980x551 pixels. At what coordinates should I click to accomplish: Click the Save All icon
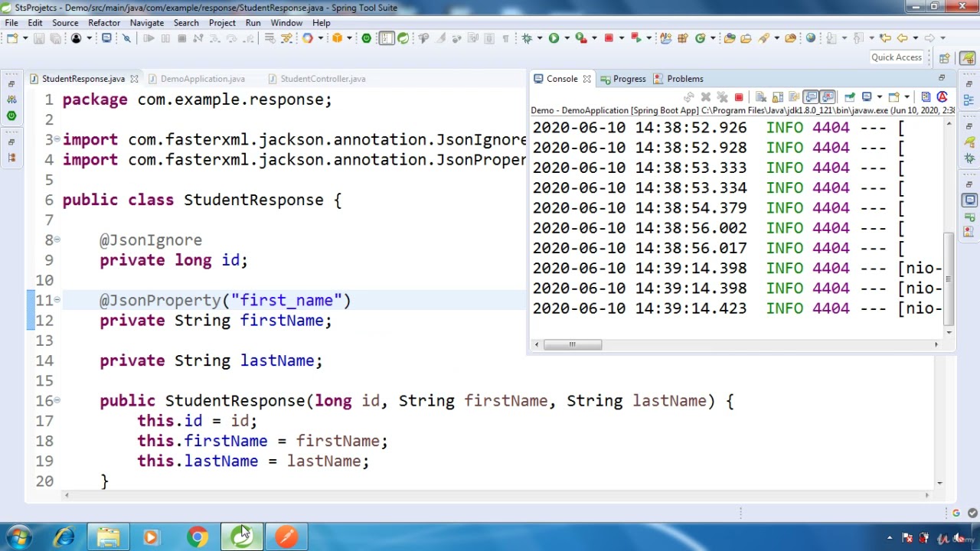55,38
